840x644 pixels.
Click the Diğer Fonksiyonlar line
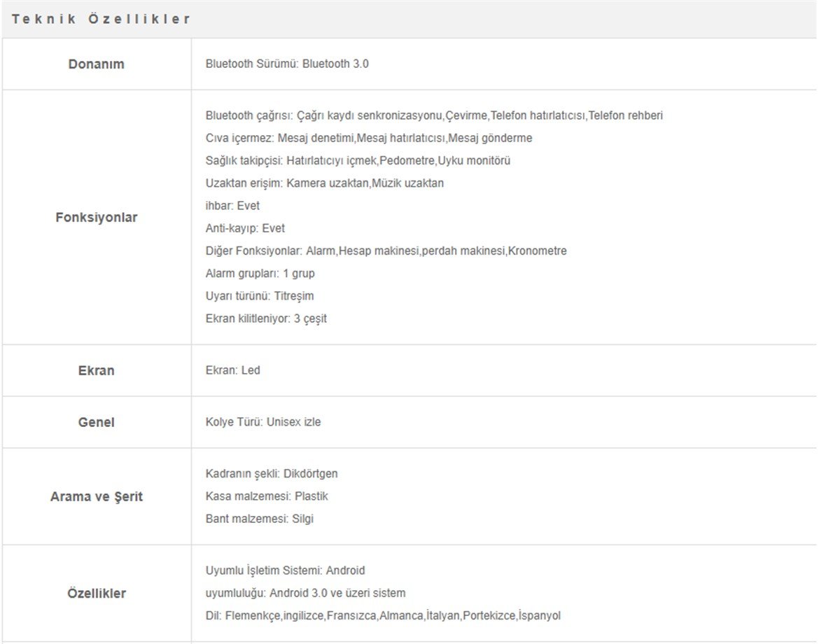pyautogui.click(x=386, y=251)
